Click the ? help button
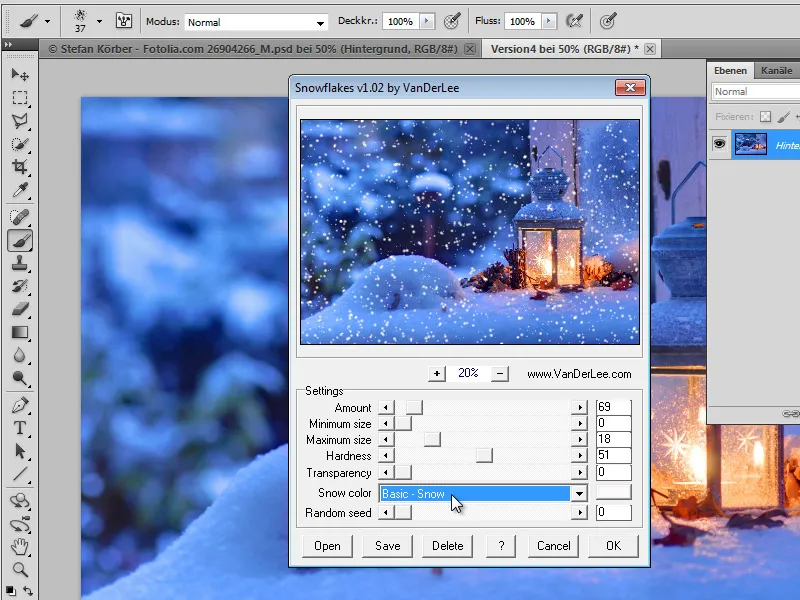 point(501,546)
